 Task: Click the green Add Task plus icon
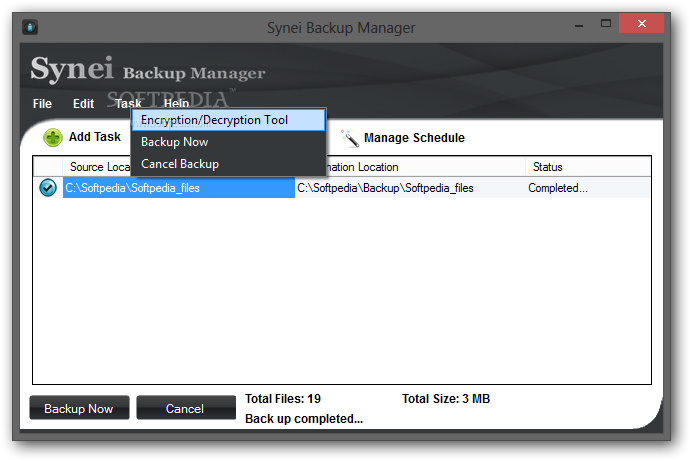click(x=52, y=138)
